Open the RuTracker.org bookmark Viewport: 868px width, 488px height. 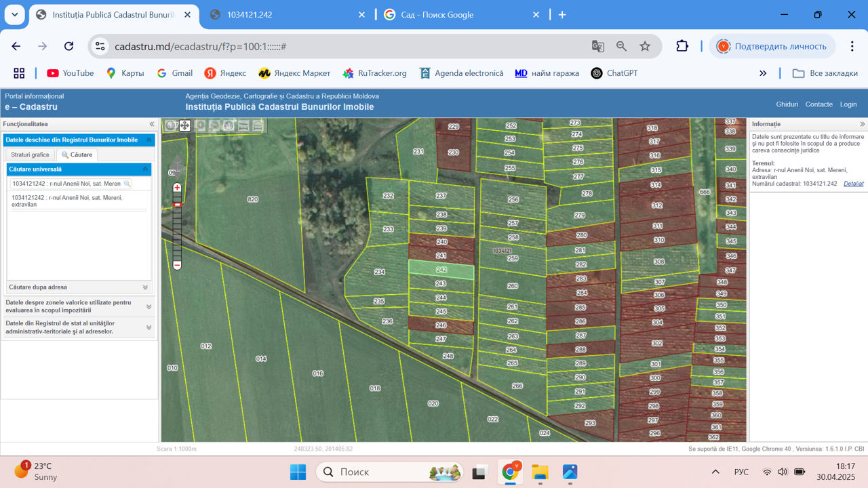pyautogui.click(x=374, y=73)
